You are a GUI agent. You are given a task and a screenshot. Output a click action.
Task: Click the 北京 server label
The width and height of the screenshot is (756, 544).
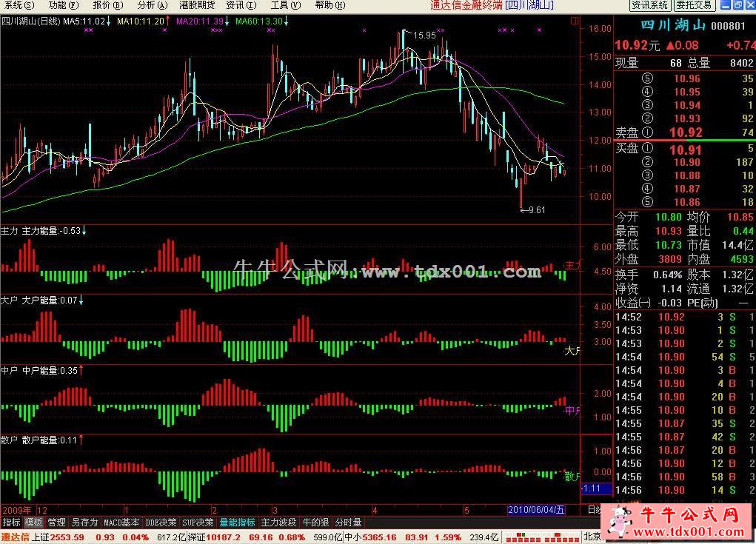[592, 537]
